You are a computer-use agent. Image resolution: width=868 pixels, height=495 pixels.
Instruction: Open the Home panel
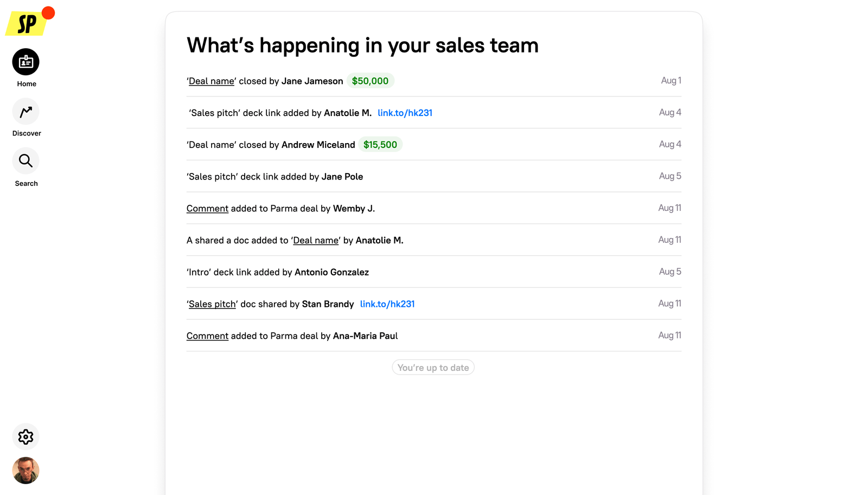[25, 62]
